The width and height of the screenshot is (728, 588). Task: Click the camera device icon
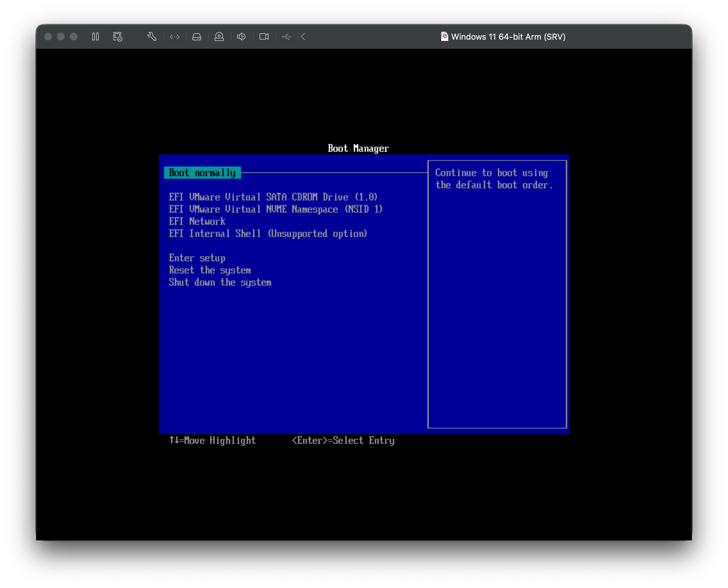click(264, 37)
